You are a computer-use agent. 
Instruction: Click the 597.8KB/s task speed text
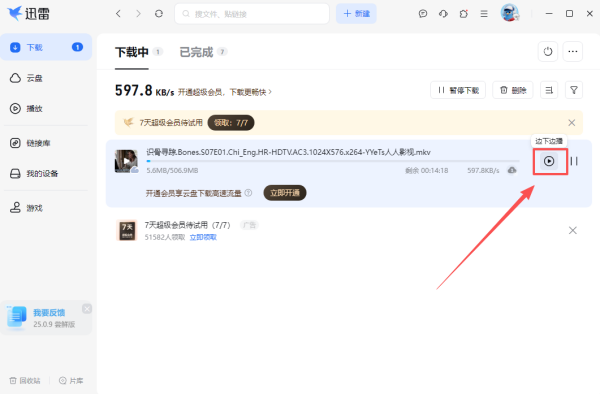tap(483, 171)
